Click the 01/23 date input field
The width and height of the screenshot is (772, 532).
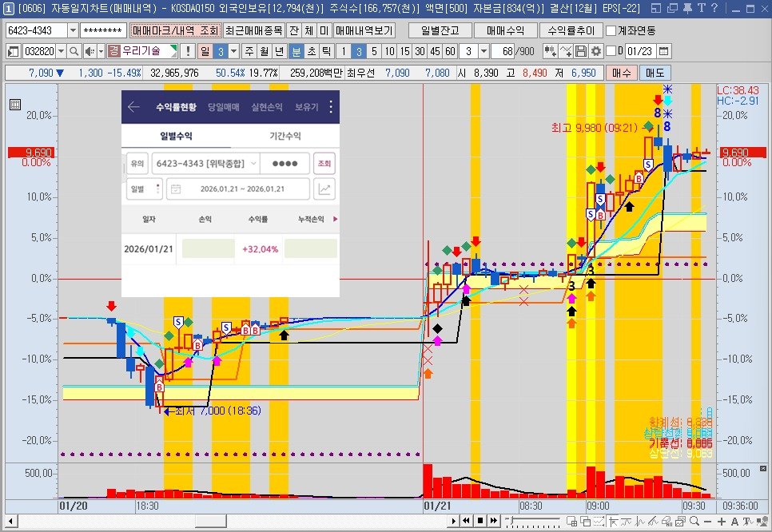641,50
